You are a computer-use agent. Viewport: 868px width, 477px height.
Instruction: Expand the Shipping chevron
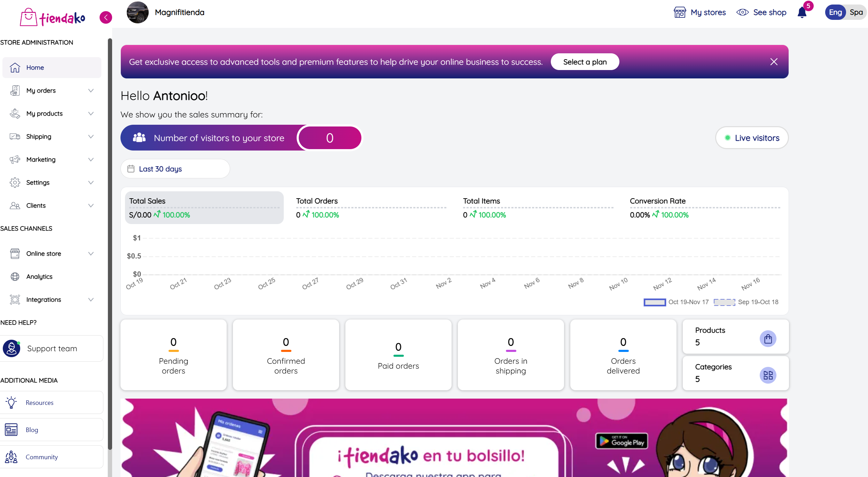coord(91,137)
